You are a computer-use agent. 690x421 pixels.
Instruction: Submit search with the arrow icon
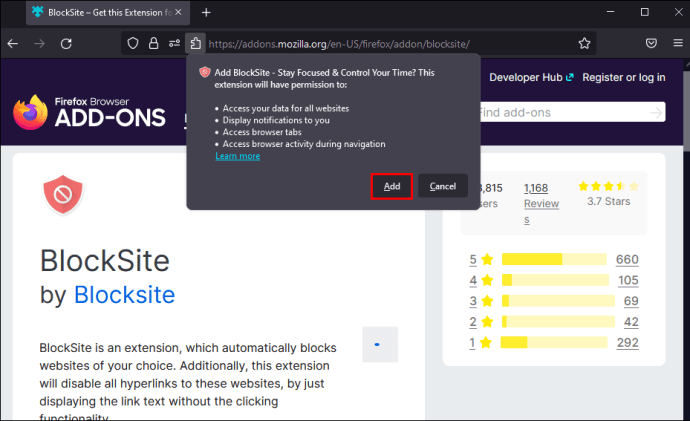tap(656, 113)
